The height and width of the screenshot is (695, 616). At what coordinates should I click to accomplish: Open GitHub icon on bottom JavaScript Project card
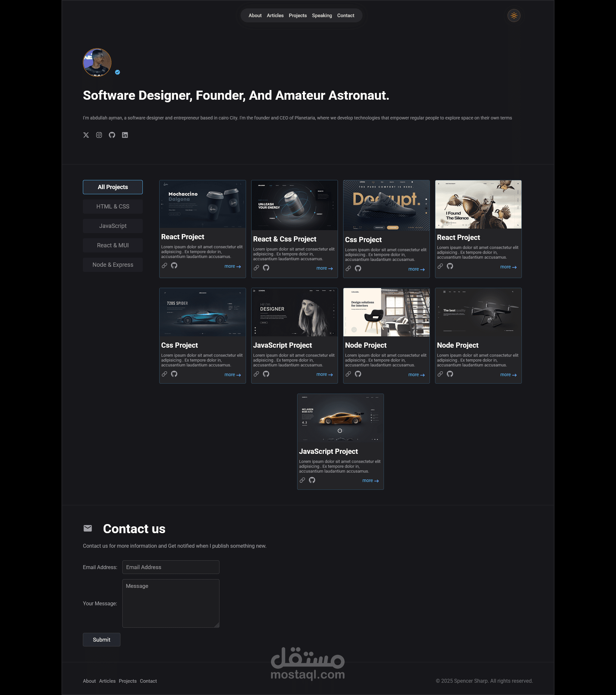click(312, 480)
